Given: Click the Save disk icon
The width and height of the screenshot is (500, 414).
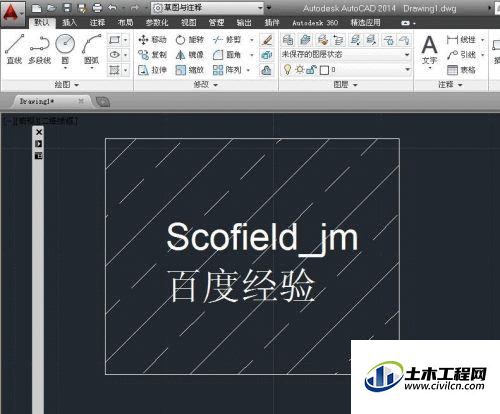Looking at the screenshot, I should point(67,8).
